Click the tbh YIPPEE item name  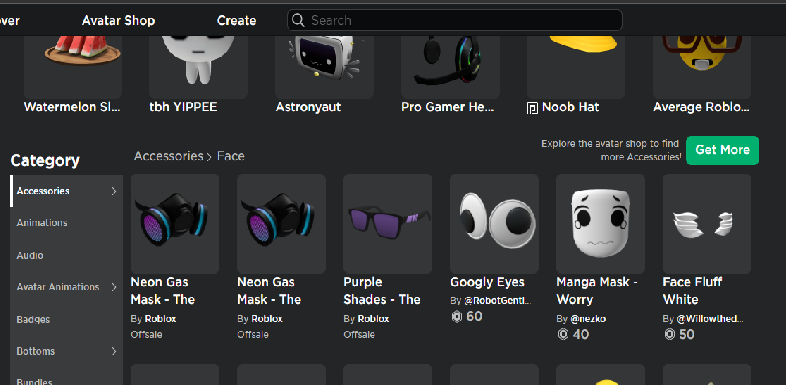183,107
